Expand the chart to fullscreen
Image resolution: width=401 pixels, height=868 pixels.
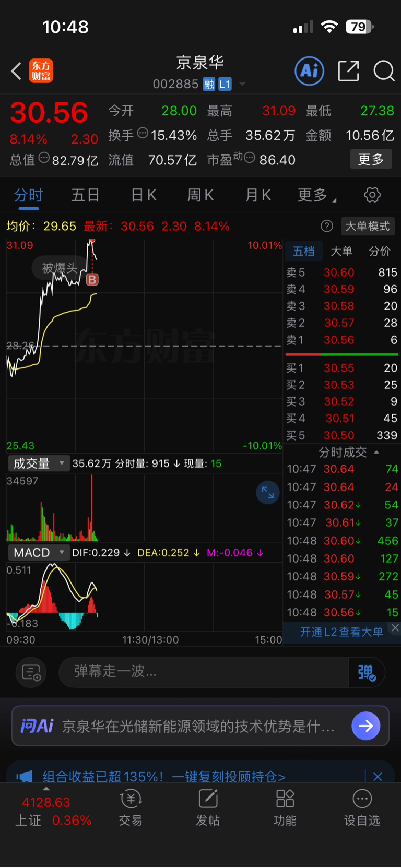[267, 492]
